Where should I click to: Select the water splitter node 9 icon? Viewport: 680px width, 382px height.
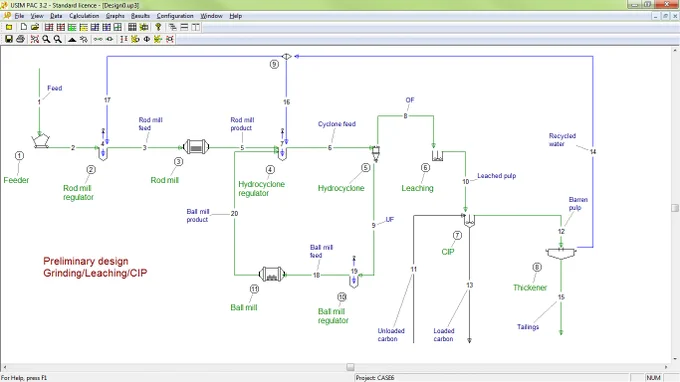(286, 56)
